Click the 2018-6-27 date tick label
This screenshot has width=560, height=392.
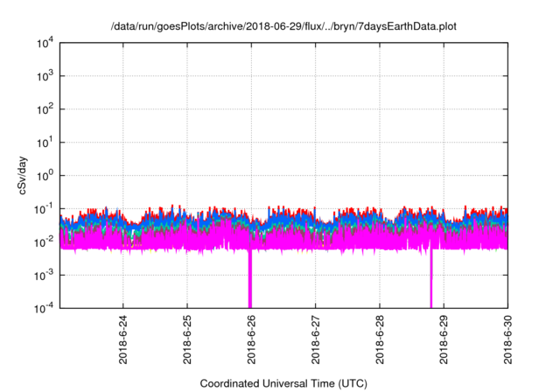pyautogui.click(x=315, y=339)
